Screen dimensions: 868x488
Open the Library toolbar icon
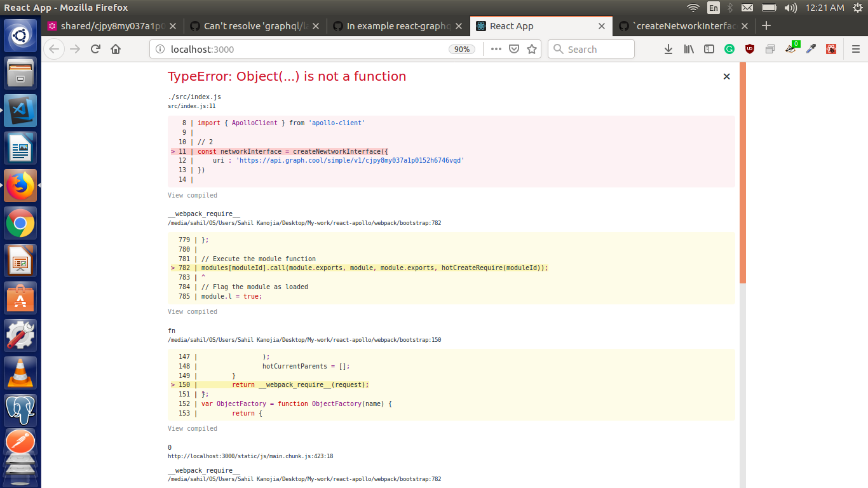[x=688, y=49]
